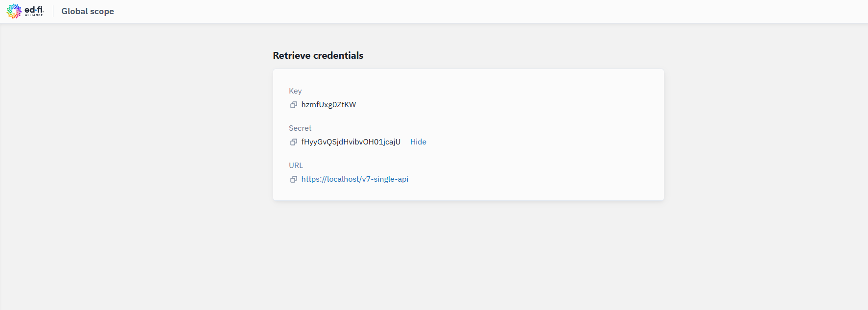Select the Ed-Fi Alliance logo

(x=24, y=11)
